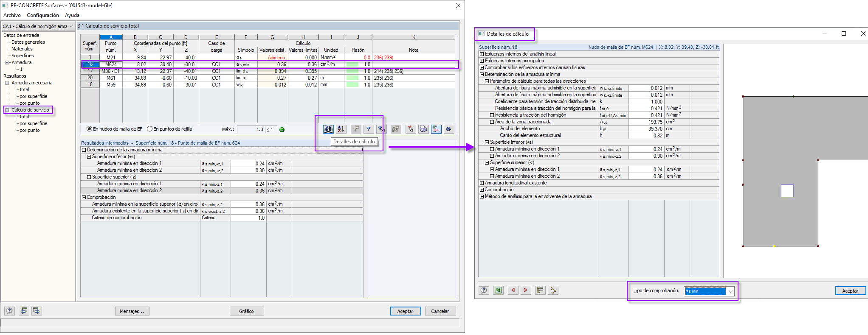This screenshot has width=868, height=335.
Task: Collapse 'Comprobación' in intermediate results
Action: coord(84,198)
